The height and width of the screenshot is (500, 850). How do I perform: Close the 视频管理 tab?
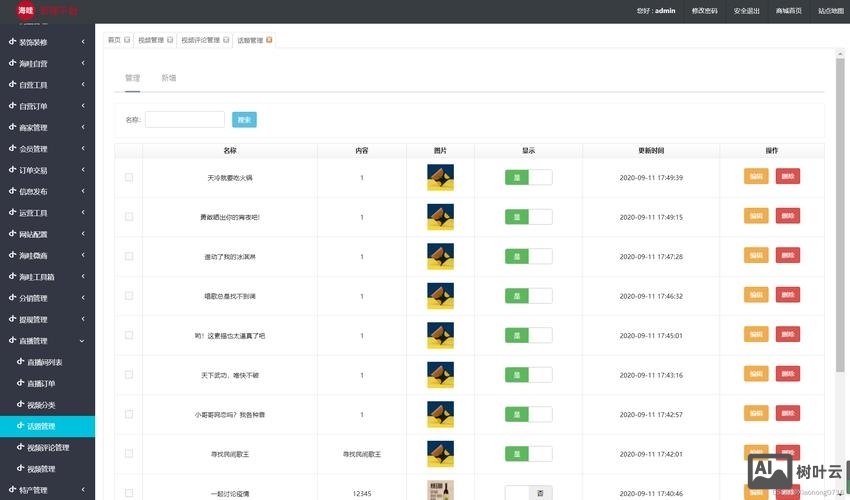pos(170,40)
